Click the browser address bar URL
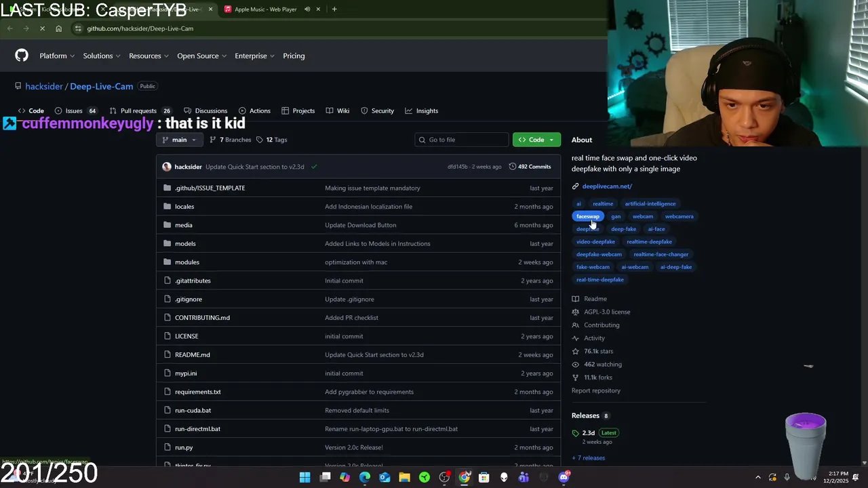The width and height of the screenshot is (868, 488). point(140,28)
